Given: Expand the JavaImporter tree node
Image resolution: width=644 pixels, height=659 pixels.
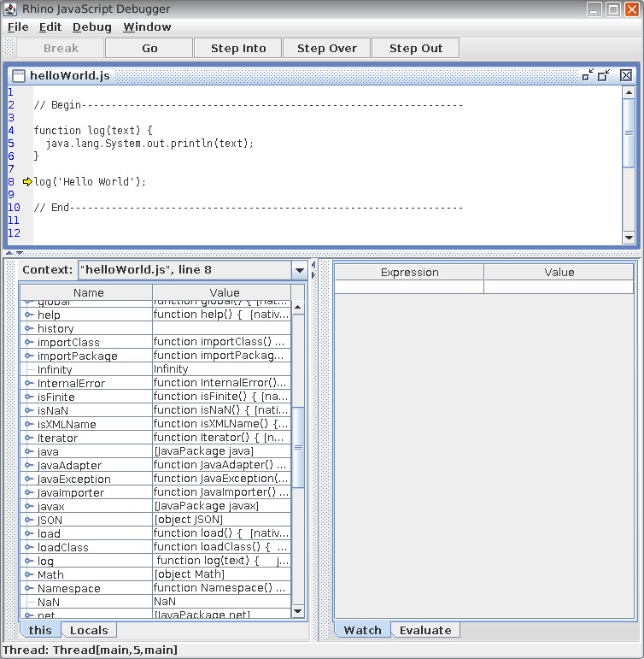Looking at the screenshot, I should 28,492.
